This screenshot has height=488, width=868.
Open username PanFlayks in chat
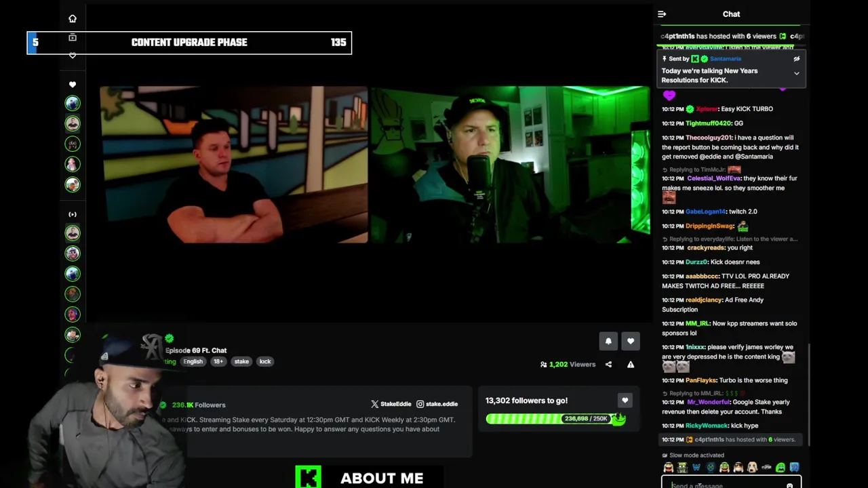(701, 381)
